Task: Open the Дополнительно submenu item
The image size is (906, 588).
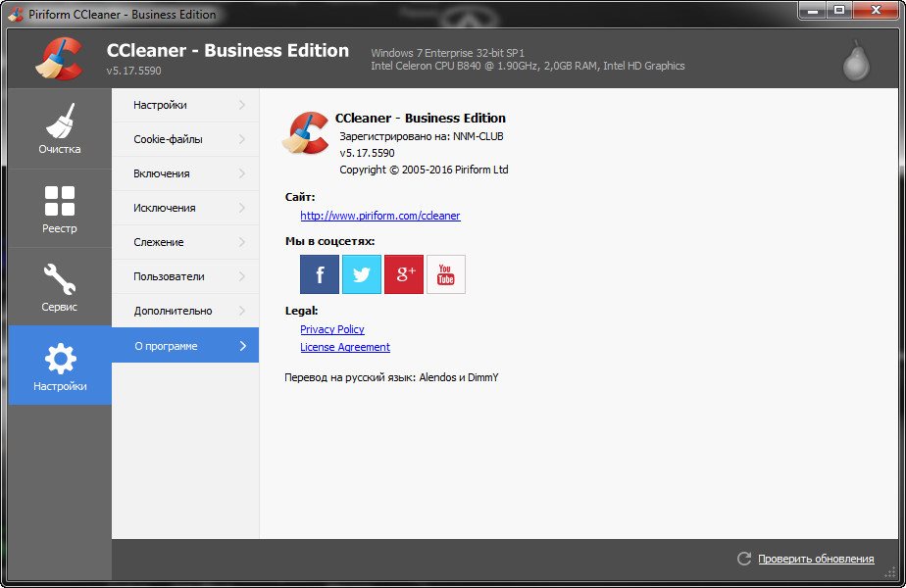Action: tap(185, 311)
